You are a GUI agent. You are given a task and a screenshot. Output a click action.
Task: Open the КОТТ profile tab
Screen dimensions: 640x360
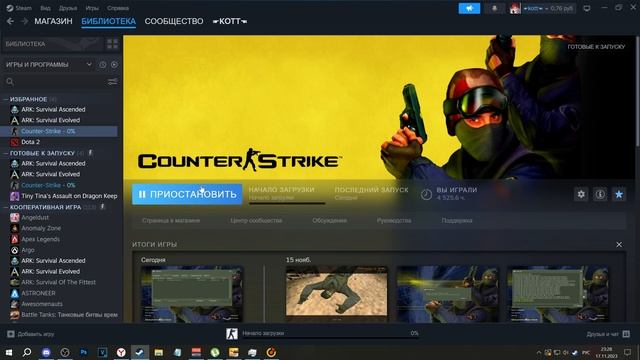pyautogui.click(x=230, y=21)
